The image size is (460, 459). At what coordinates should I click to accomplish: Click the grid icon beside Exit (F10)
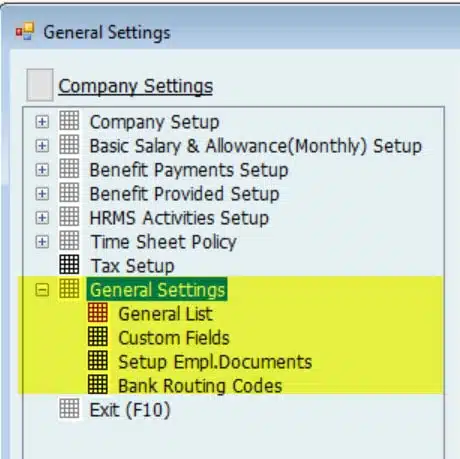tap(69, 409)
